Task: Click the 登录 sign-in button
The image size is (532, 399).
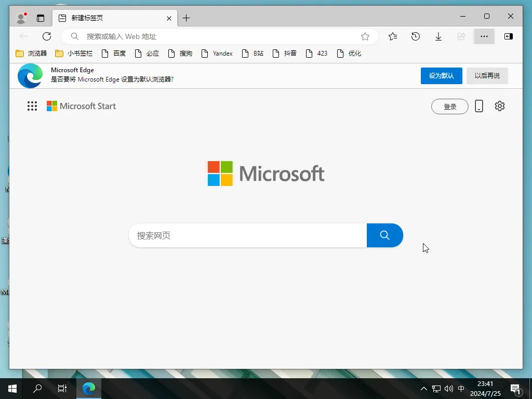Action: 449,106
